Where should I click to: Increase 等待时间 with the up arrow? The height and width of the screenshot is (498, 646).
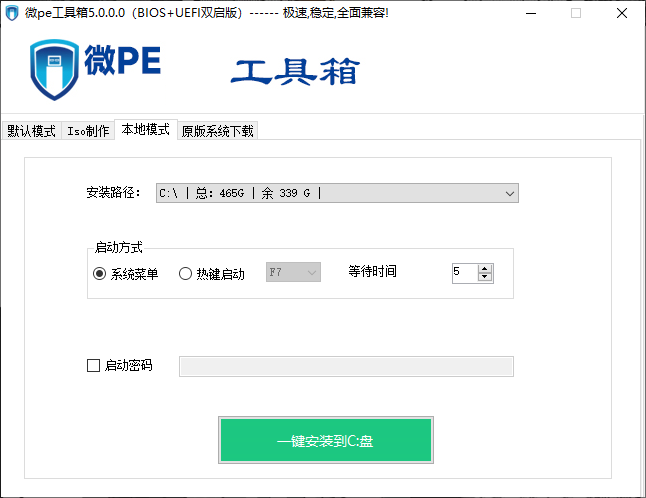click(x=485, y=269)
